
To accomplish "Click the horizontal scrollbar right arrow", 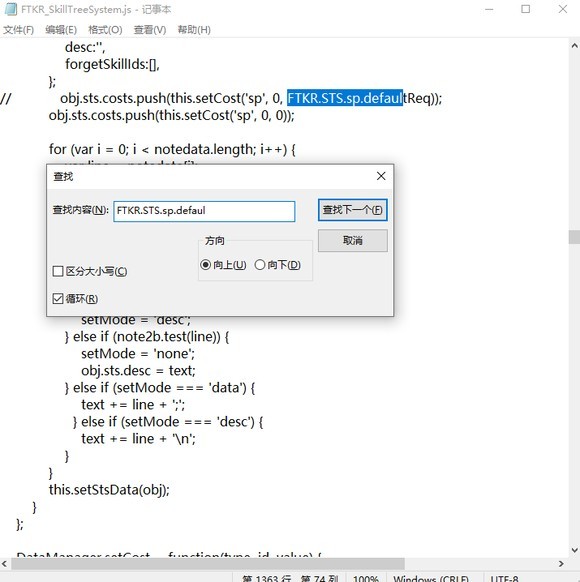I will coord(561,564).
